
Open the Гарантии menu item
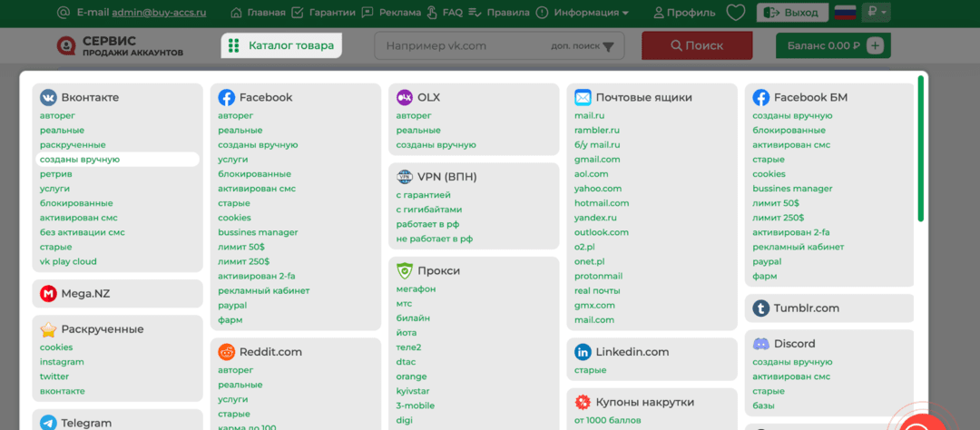pyautogui.click(x=332, y=13)
